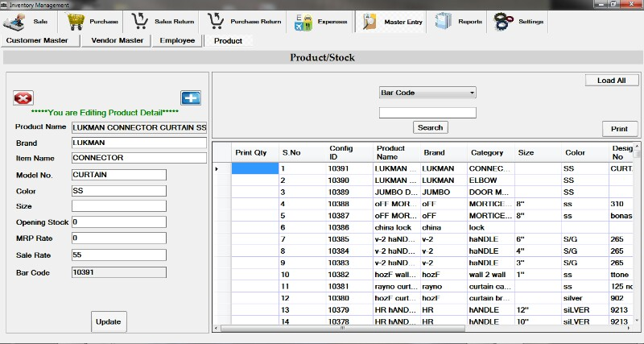Click the empty Size input field
Screen dimensions: 644x344
coord(119,206)
